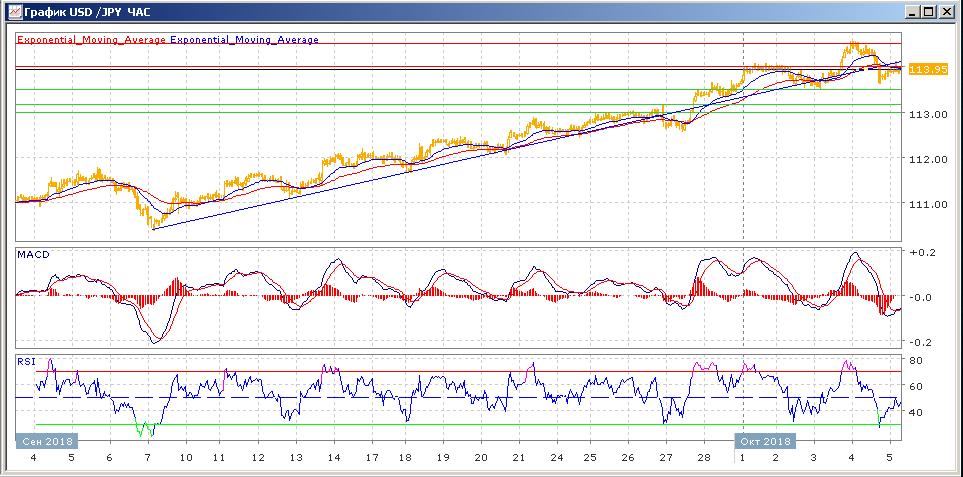
Task: Click the 111.00 price axis label
Action: pyautogui.click(x=929, y=204)
